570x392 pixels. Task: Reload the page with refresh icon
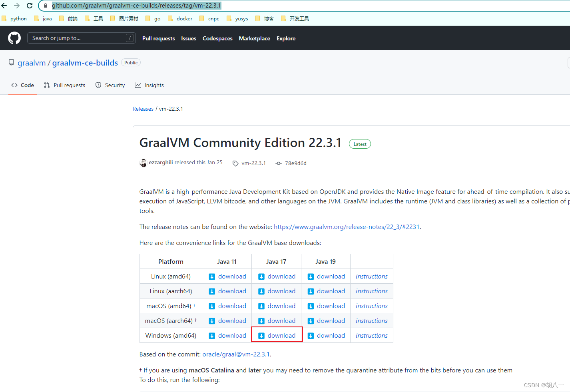coord(30,6)
